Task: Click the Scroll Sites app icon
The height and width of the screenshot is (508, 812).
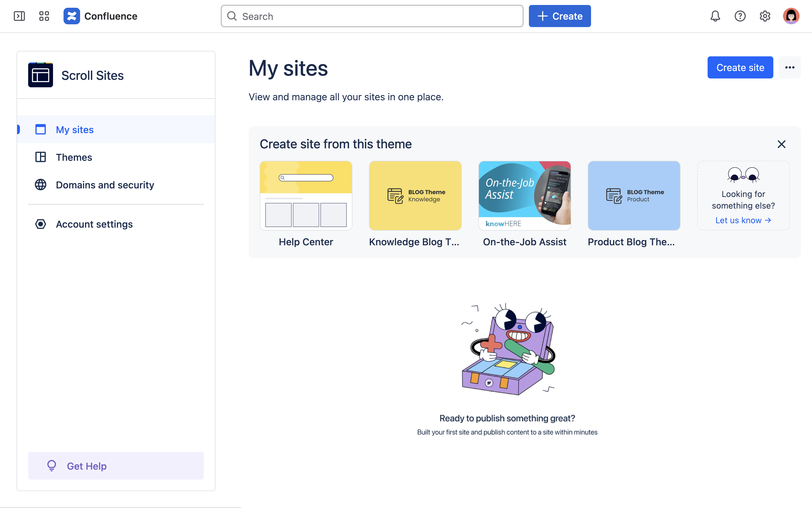Action: pos(41,75)
